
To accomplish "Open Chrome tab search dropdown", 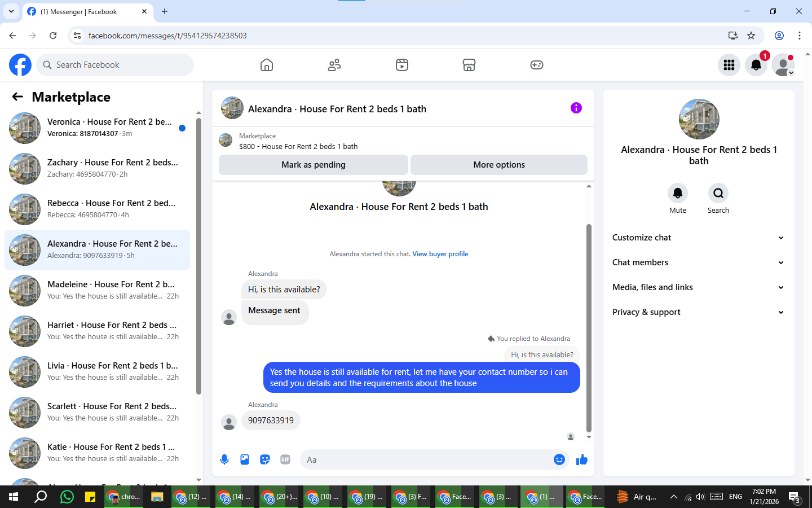I will [11, 11].
